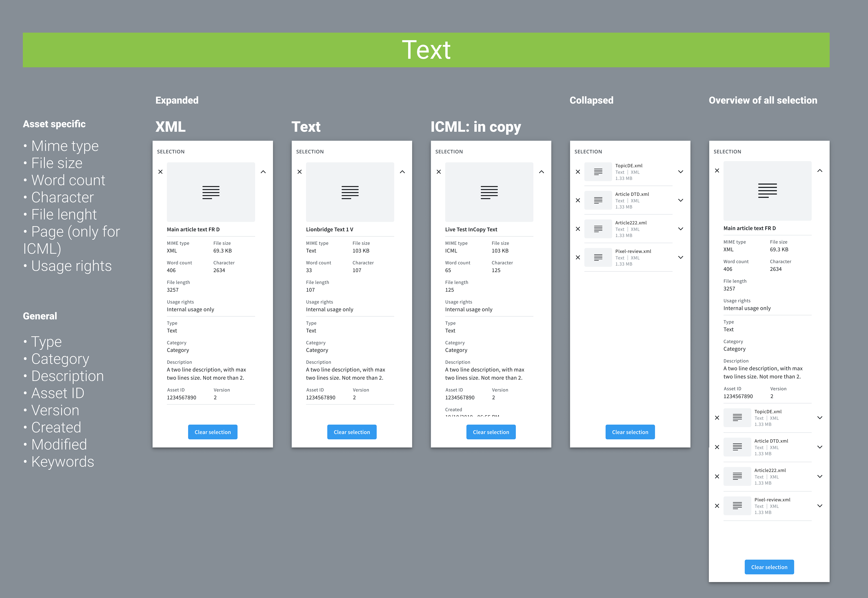This screenshot has width=868, height=598.
Task: Click the Live Test InCopy Text preview icon
Action: 489,192
